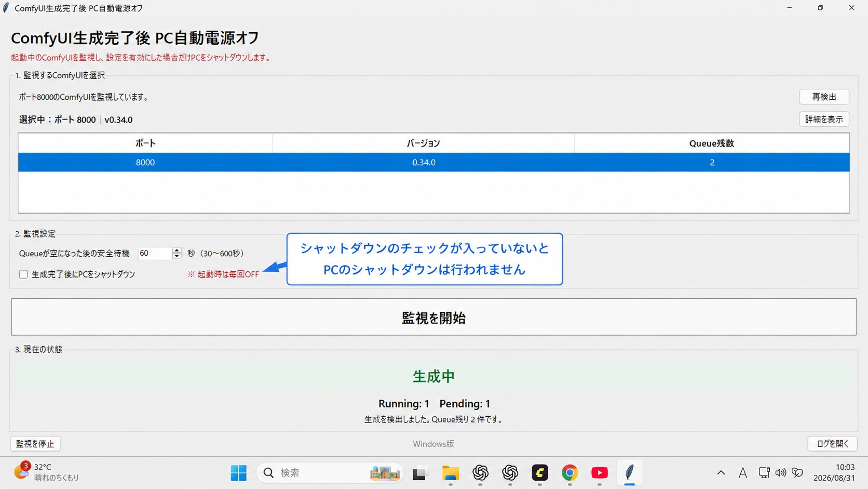Viewport: 868px width, 489px height.
Task: Open File Explorer from the taskbar
Action: tap(450, 473)
